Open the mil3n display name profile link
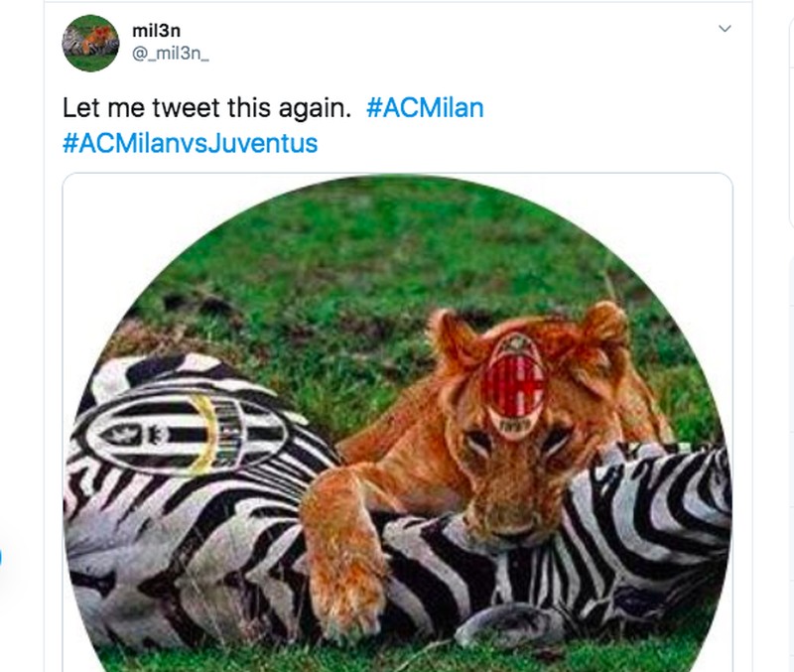The width and height of the screenshot is (794, 672). (x=156, y=31)
